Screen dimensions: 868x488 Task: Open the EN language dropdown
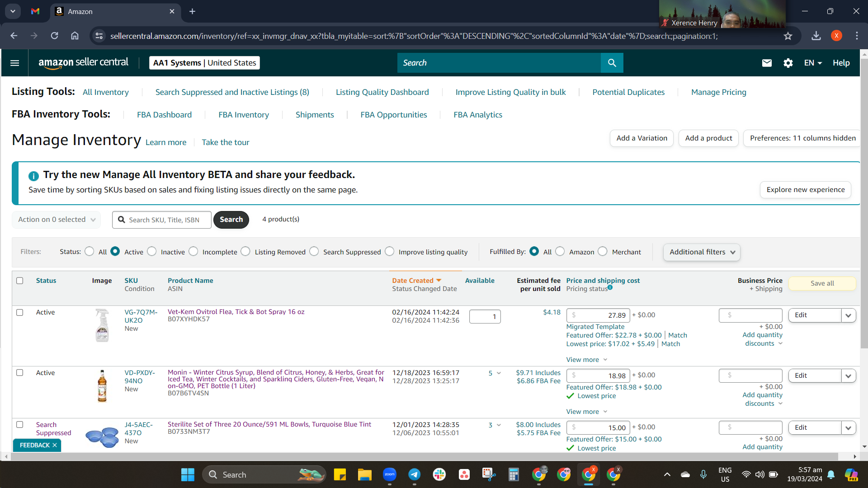click(x=813, y=63)
